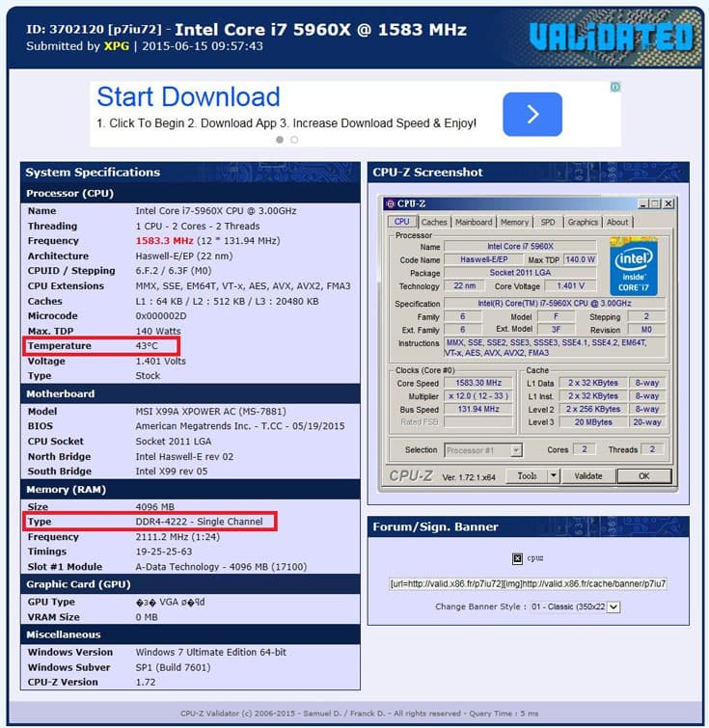Expand the Tools dropdown arrow
This screenshot has height=728, width=709.
pyautogui.click(x=554, y=476)
